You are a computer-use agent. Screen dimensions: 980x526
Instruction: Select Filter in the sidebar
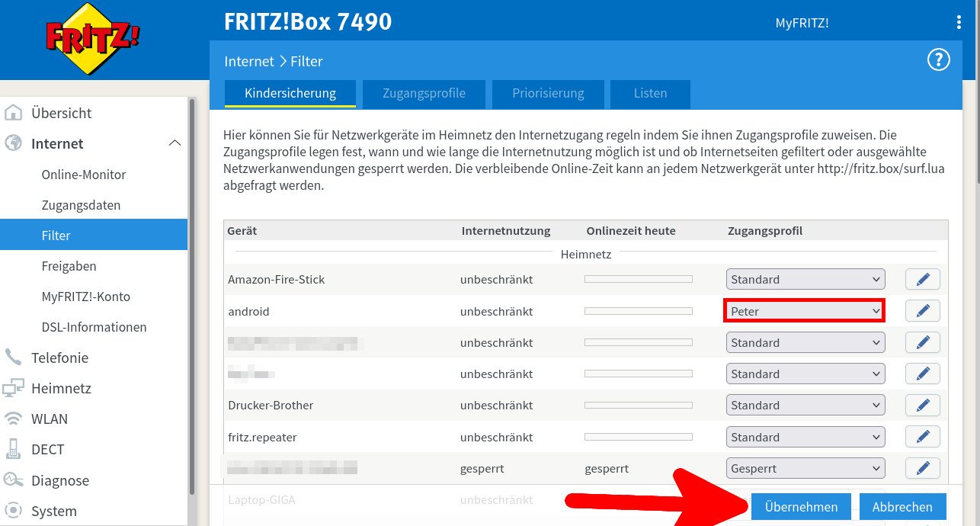[x=94, y=236]
